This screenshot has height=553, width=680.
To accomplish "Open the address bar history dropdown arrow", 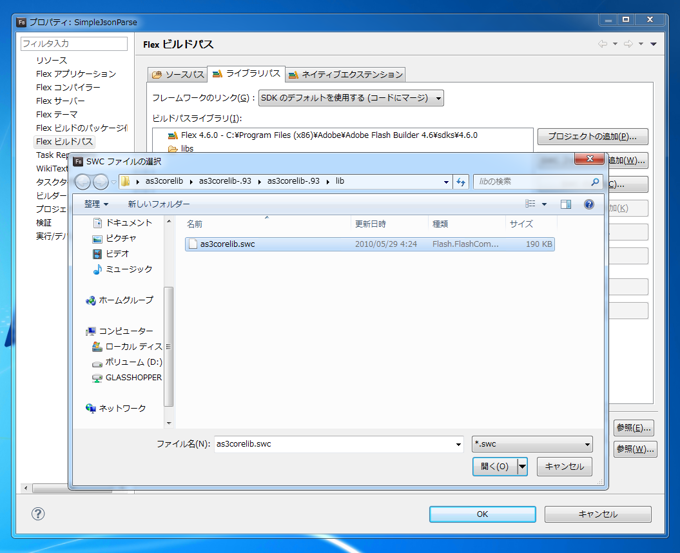I will click(446, 182).
